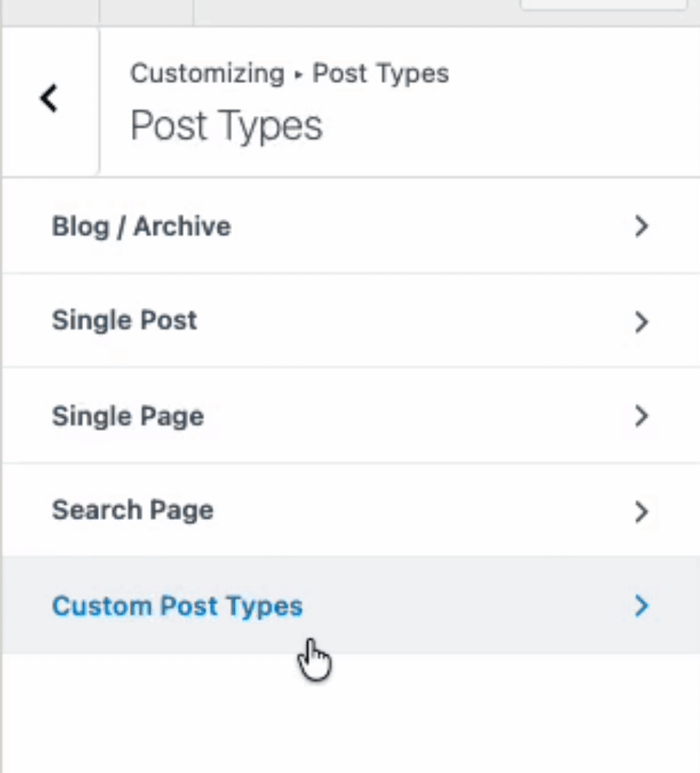Click the chevron beside Single Post
700x773 pixels.
tap(641, 322)
